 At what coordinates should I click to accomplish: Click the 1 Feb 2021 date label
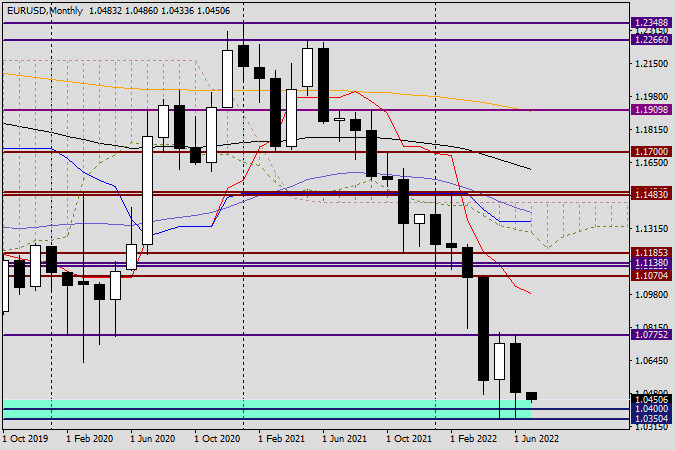click(x=282, y=439)
